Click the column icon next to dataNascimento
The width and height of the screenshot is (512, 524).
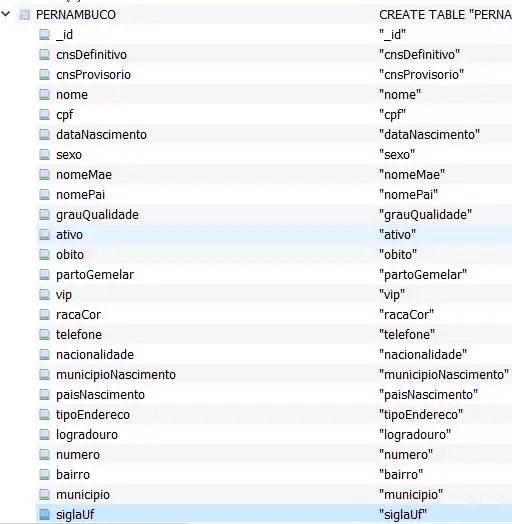pyautogui.click(x=44, y=135)
